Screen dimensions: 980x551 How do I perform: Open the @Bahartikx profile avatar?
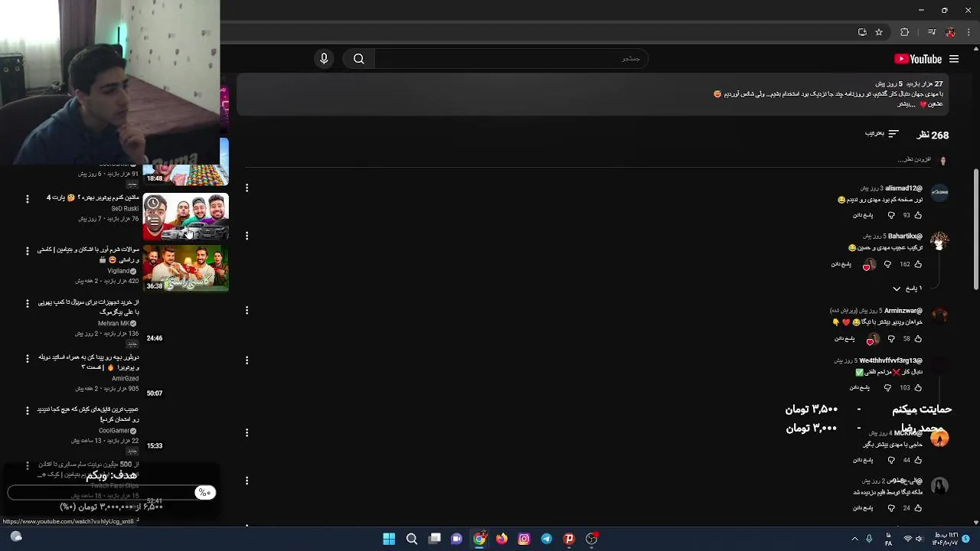click(939, 242)
